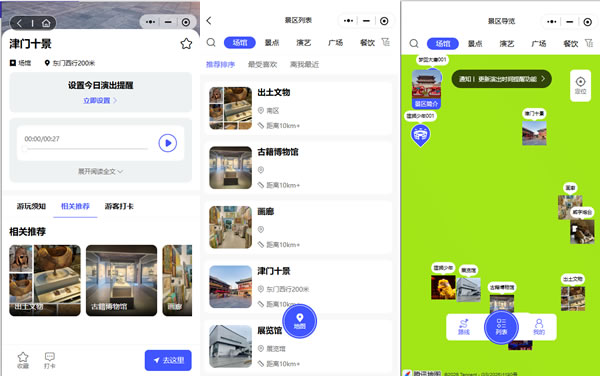This screenshot has height=376, width=600.
Task: Open the 古籍博物馆 recommendation thumbnail
Action: pos(121,280)
